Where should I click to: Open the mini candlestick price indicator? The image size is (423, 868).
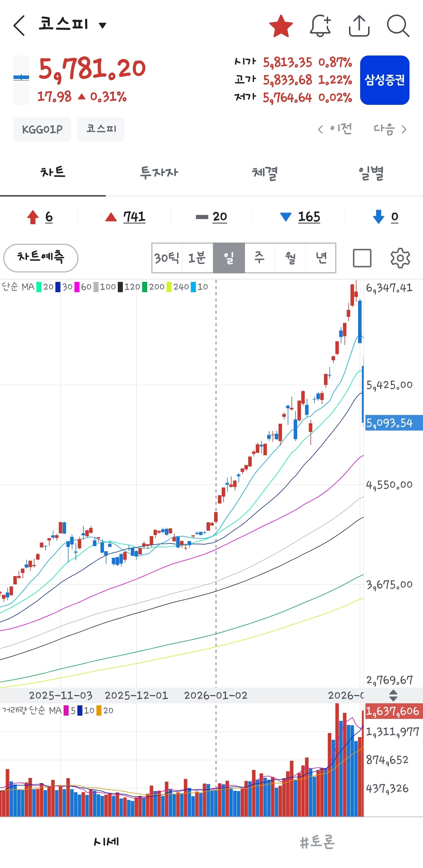[x=21, y=80]
